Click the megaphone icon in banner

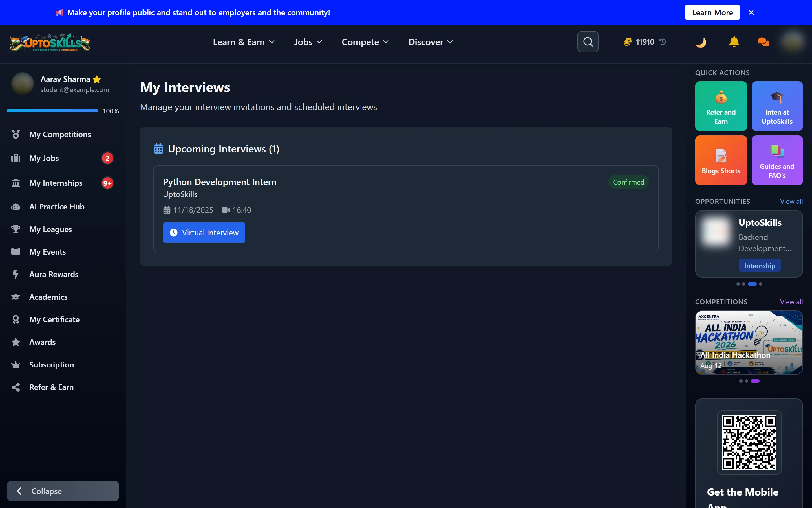click(x=59, y=13)
